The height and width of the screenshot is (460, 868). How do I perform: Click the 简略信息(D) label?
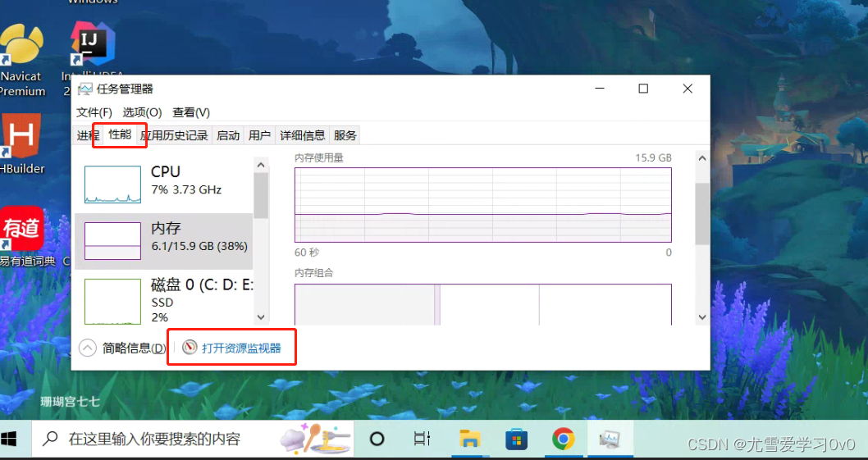click(134, 348)
